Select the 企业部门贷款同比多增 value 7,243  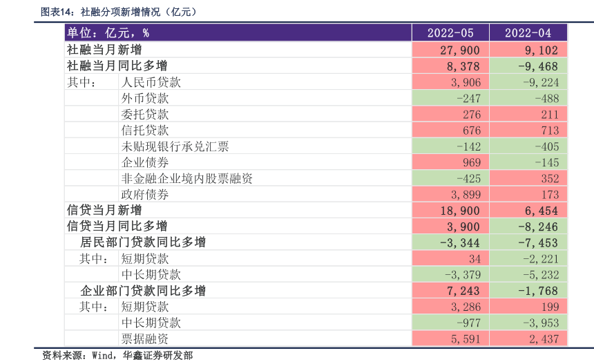click(450, 291)
